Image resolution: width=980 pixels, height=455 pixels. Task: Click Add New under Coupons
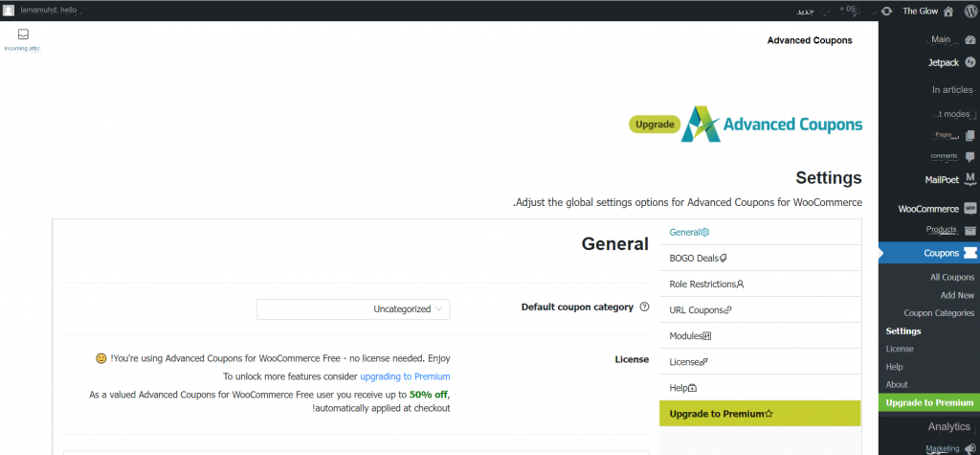[957, 295]
